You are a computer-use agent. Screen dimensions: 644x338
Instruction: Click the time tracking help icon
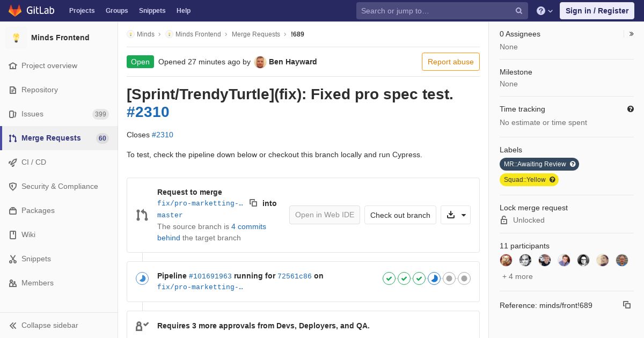click(x=631, y=109)
